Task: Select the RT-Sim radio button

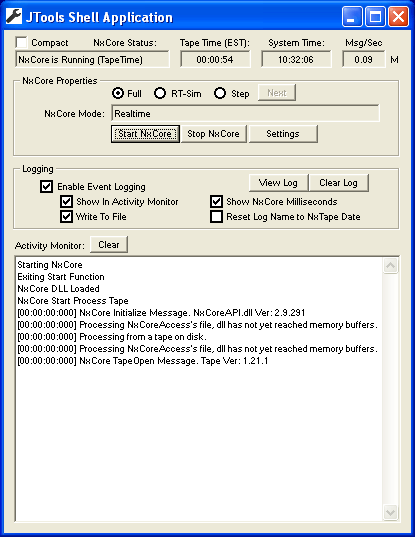Action: [160, 93]
